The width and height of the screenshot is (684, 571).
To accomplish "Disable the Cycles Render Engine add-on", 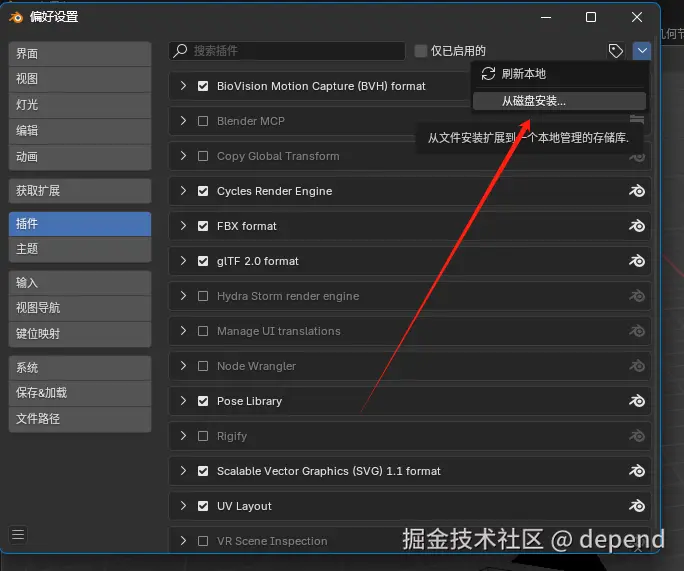I will 203,191.
